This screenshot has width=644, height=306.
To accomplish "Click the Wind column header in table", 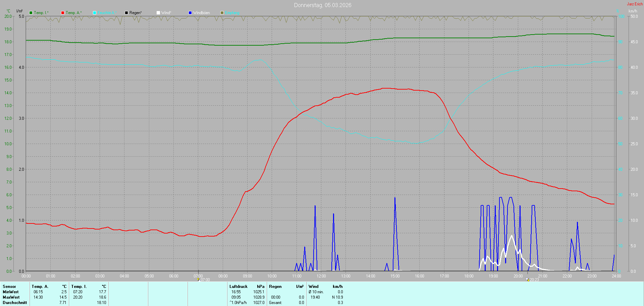I will [314, 287].
